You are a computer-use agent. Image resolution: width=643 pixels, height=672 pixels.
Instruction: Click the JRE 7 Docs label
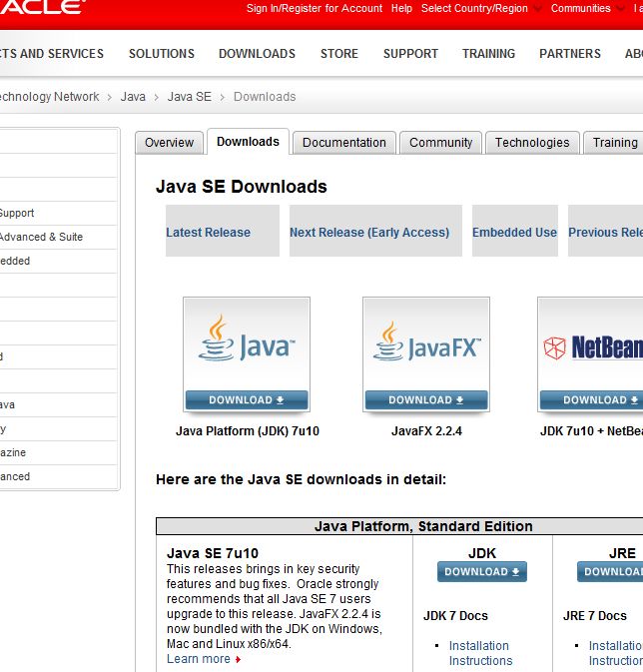(595, 616)
